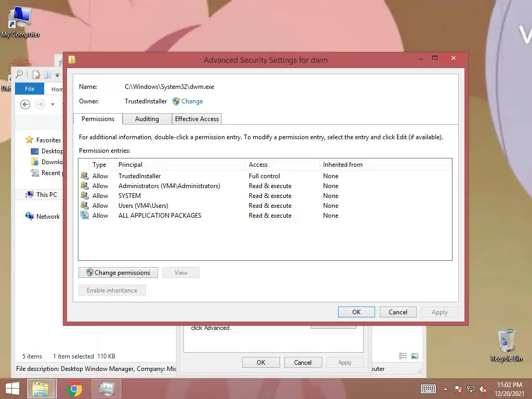Select the SYSTEM entry user icon
The image size is (532, 399).
(x=85, y=195)
